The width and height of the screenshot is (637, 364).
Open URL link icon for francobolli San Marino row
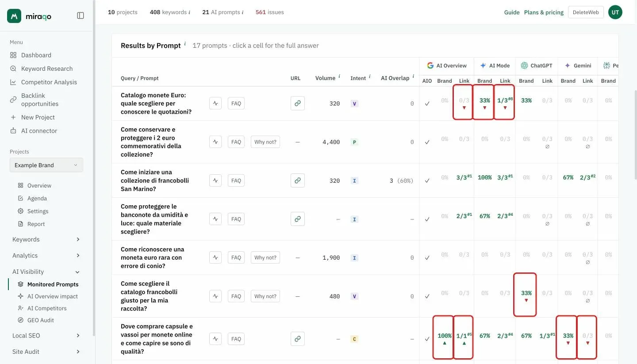click(298, 180)
